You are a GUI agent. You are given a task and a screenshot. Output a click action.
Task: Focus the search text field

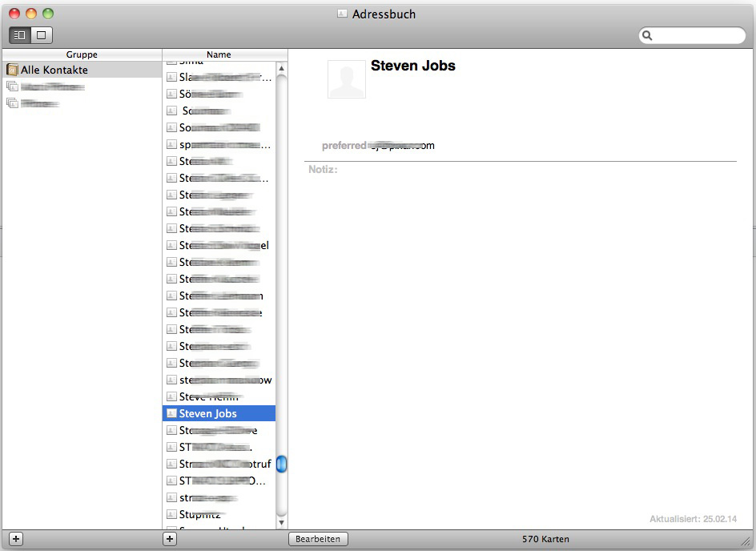[x=693, y=35]
